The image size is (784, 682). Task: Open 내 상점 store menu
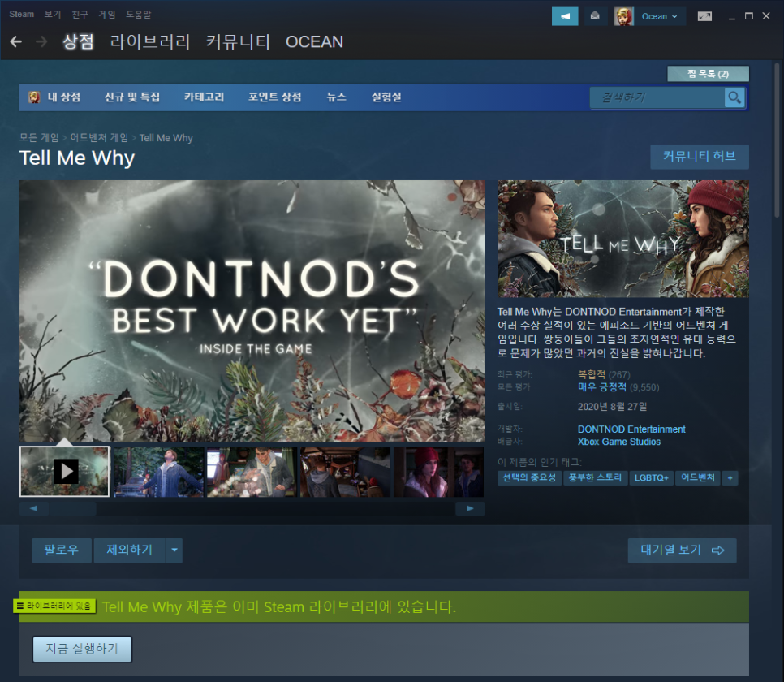click(x=64, y=97)
